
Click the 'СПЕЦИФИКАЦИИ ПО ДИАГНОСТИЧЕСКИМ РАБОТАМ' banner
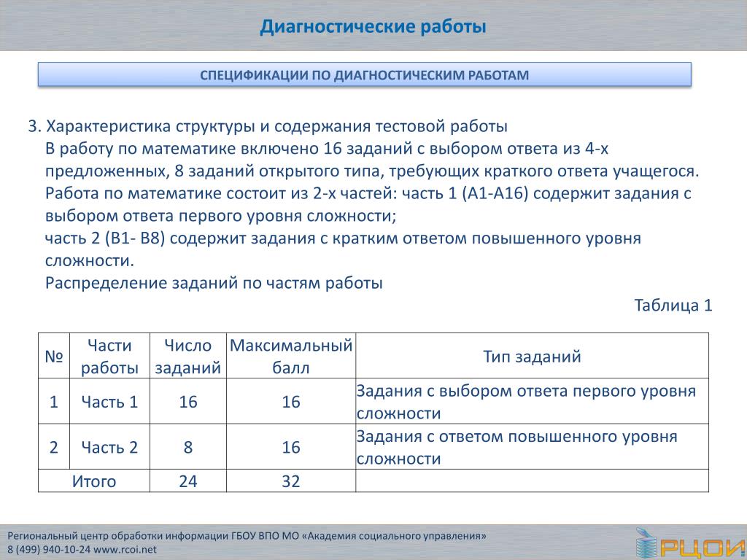[365, 74]
